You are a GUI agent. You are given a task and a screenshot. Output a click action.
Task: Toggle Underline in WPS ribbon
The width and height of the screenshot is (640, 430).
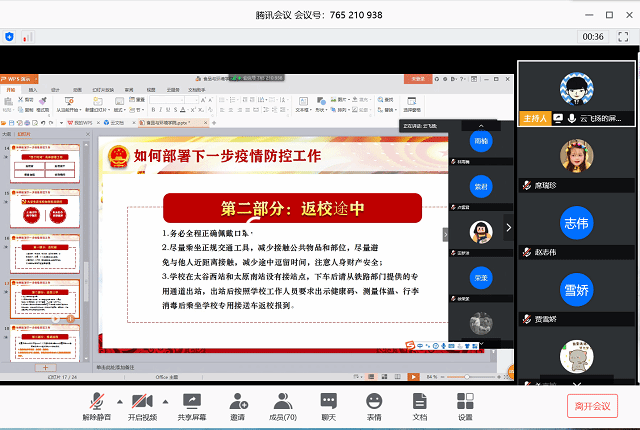[168, 110]
